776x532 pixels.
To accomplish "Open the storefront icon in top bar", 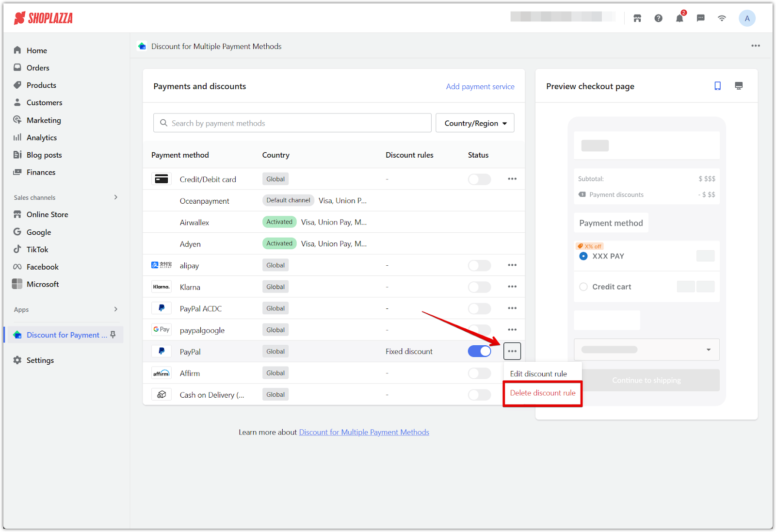I will click(x=637, y=18).
